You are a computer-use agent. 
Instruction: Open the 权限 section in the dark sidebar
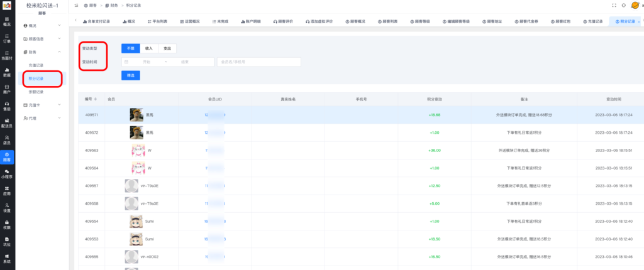(7, 224)
